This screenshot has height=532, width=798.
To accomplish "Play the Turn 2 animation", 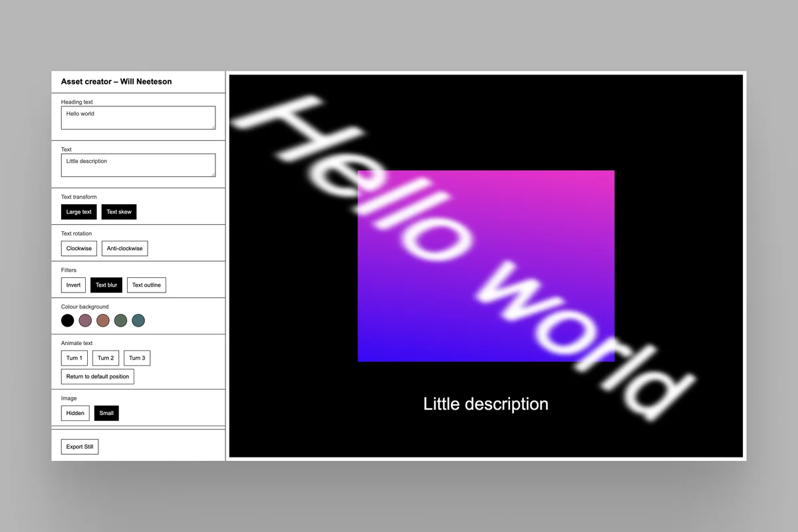I will (105, 358).
